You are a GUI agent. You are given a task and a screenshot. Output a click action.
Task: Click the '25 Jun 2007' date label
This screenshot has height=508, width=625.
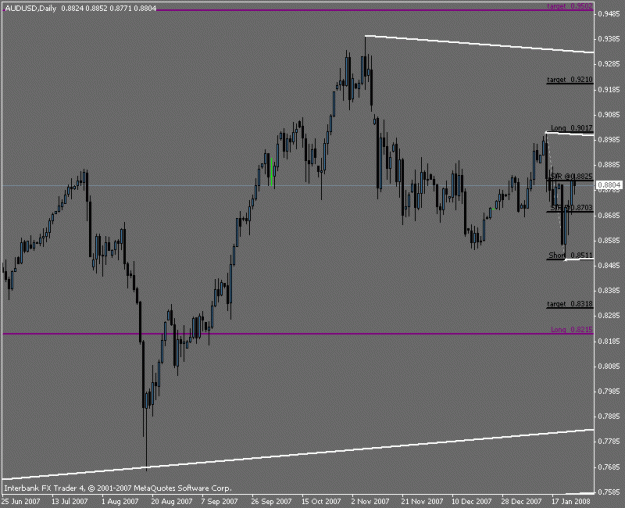pyautogui.click(x=20, y=501)
